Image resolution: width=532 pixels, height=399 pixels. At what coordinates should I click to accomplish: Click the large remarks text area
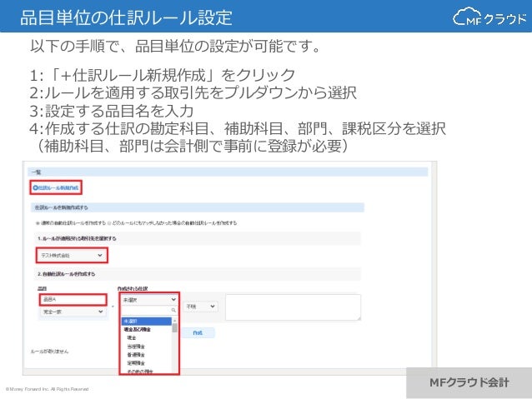[293, 307]
